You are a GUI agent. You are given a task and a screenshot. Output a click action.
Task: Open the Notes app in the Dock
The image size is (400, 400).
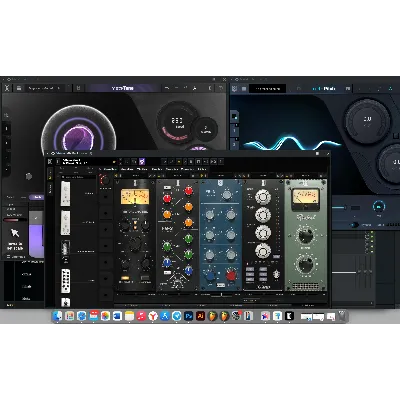click(x=129, y=316)
